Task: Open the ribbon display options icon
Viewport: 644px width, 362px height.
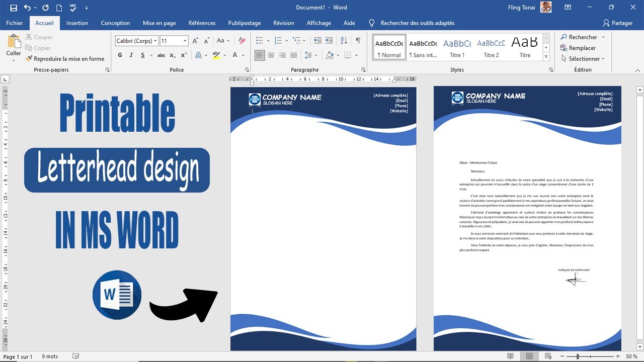Action: point(568,8)
